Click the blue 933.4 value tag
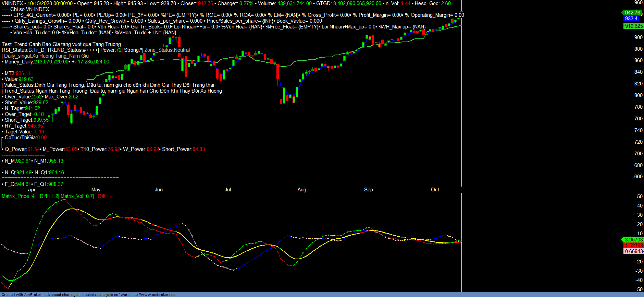Image resolution: width=644 pixels, height=297 pixels. [631, 19]
